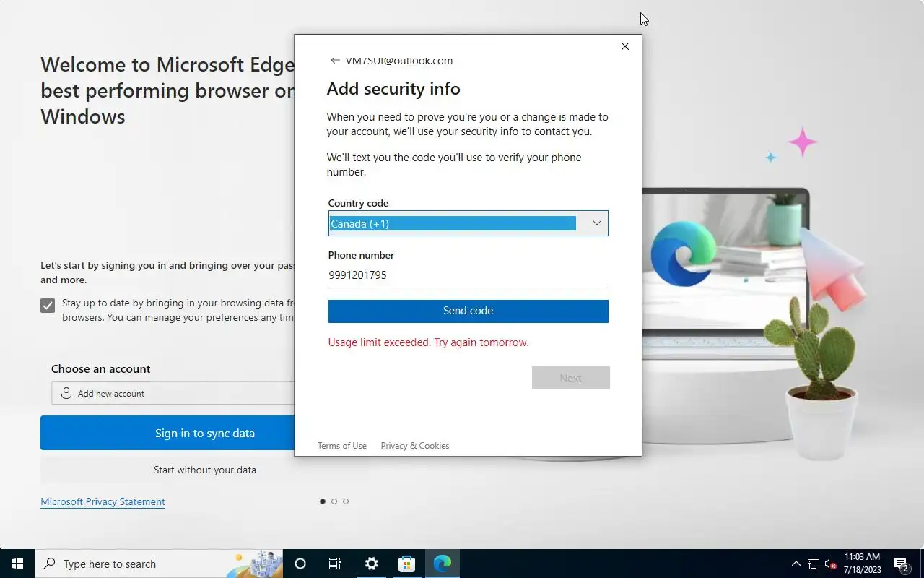Click the search highlights image in taskbar
The image size is (924, 578).
click(x=254, y=564)
